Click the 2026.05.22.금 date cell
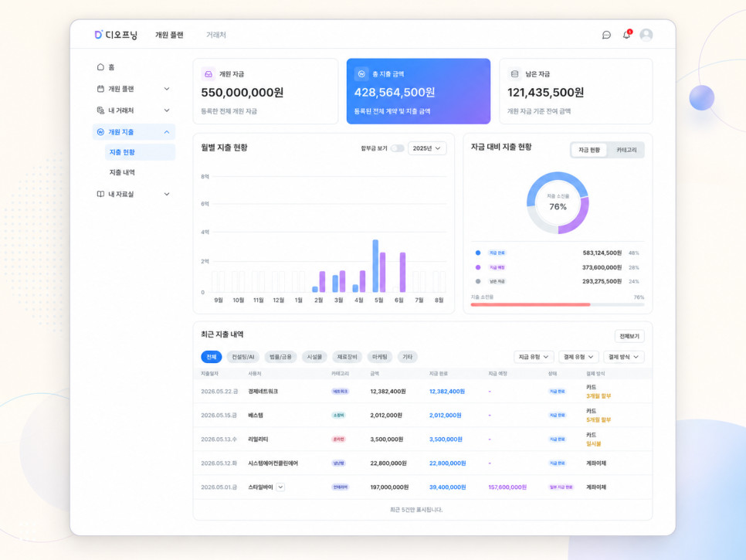Image resolution: width=746 pixels, height=560 pixels. coord(219,391)
